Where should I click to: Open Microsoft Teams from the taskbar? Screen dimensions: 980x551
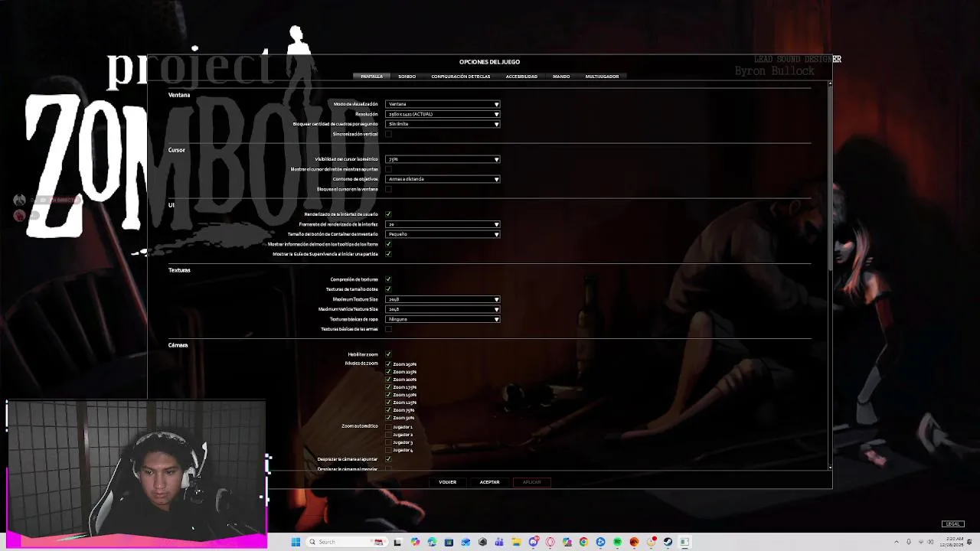coord(499,542)
